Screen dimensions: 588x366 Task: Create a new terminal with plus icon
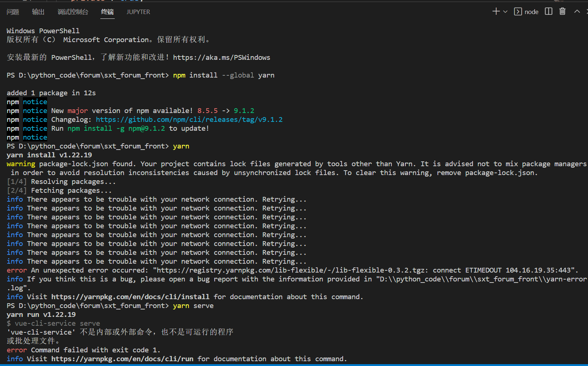pos(496,11)
